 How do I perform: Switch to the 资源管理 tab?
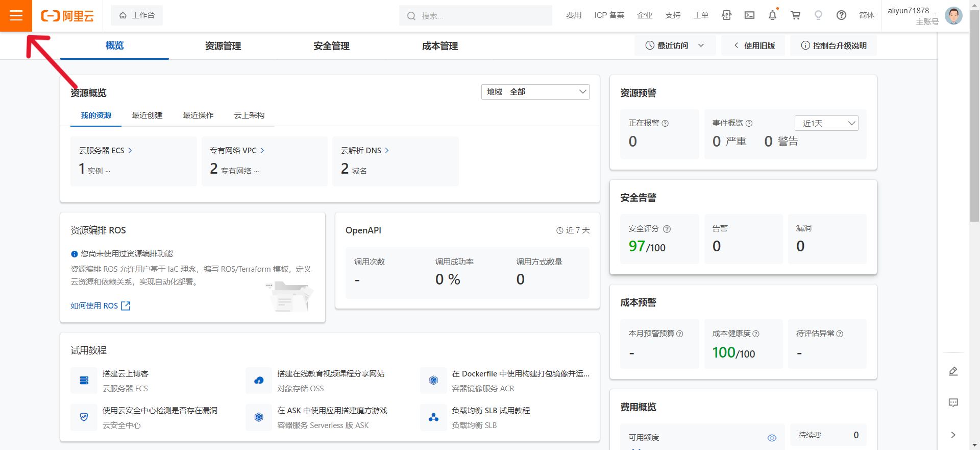tap(223, 46)
